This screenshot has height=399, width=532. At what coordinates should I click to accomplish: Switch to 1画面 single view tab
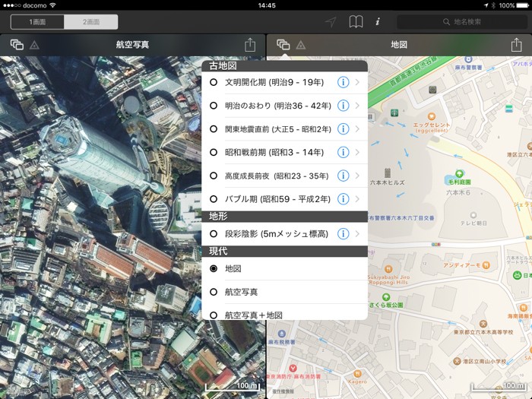pos(33,22)
